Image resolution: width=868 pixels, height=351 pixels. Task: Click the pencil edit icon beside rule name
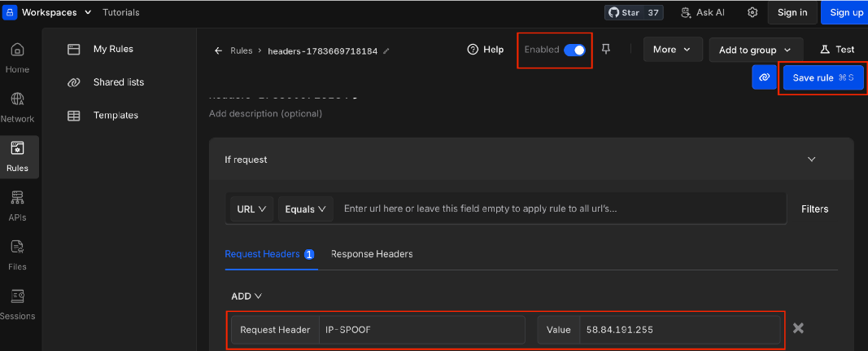(x=386, y=51)
